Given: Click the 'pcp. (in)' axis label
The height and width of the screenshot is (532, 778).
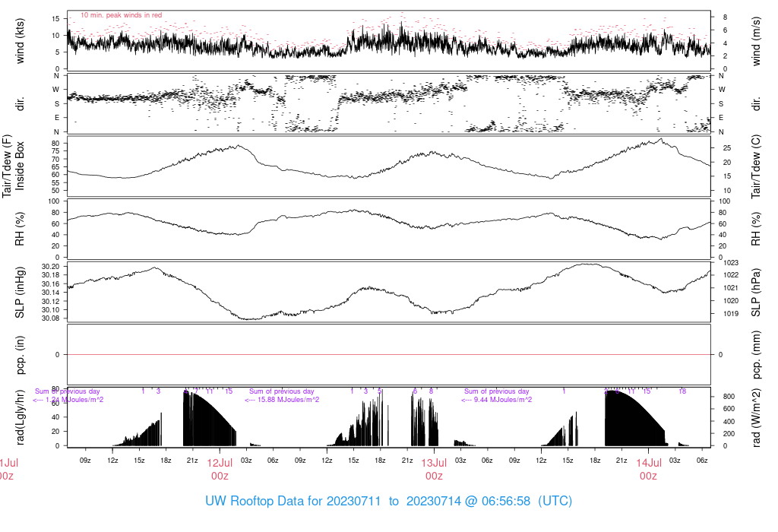Looking at the screenshot, I should point(20,354).
